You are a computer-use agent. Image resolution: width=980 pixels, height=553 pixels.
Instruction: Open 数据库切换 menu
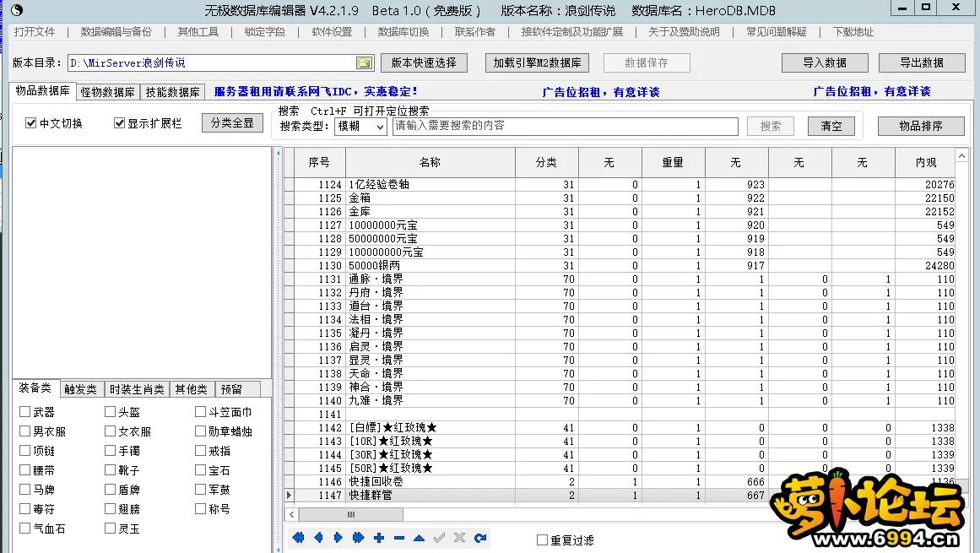point(403,32)
